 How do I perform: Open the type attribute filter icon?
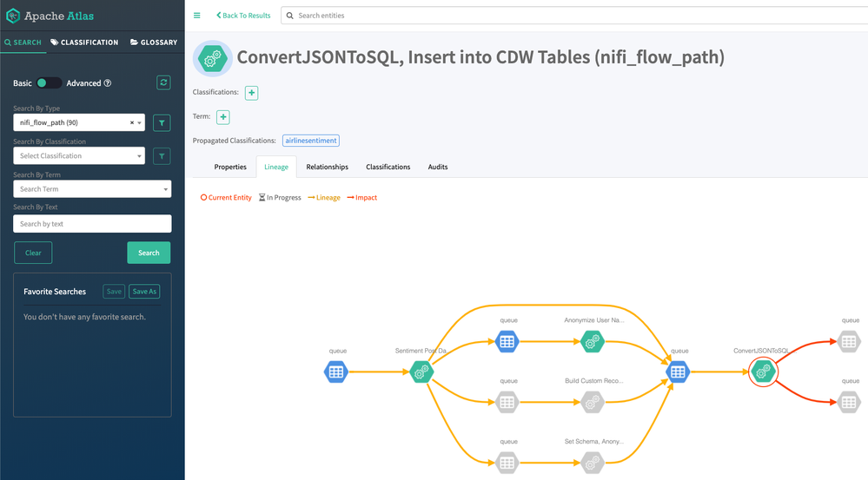(x=162, y=122)
